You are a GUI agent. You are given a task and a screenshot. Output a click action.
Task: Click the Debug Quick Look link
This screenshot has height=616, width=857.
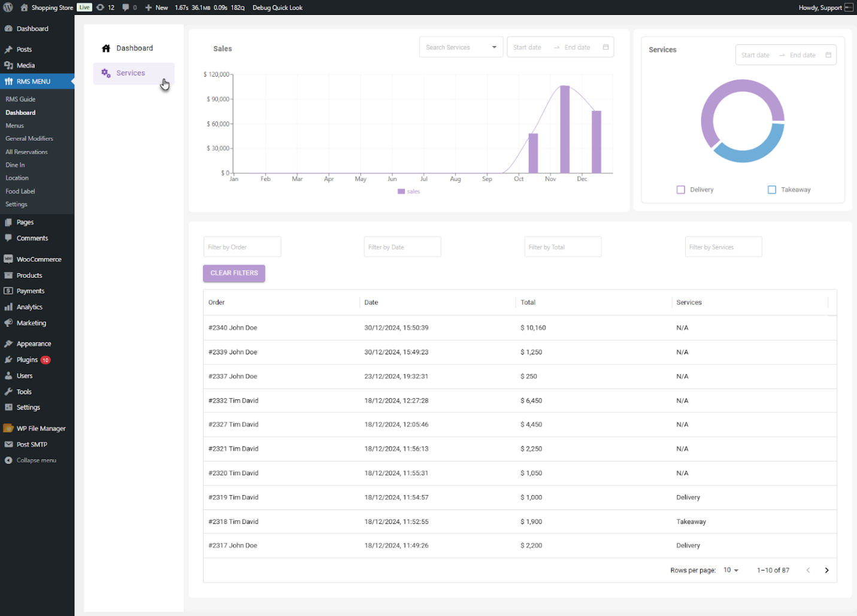pyautogui.click(x=277, y=8)
